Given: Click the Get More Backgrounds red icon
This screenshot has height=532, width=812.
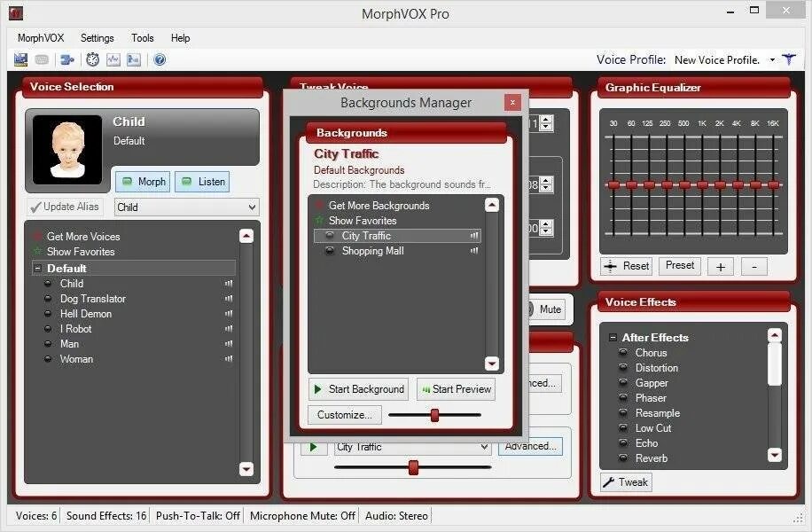Looking at the screenshot, I should tap(319, 206).
